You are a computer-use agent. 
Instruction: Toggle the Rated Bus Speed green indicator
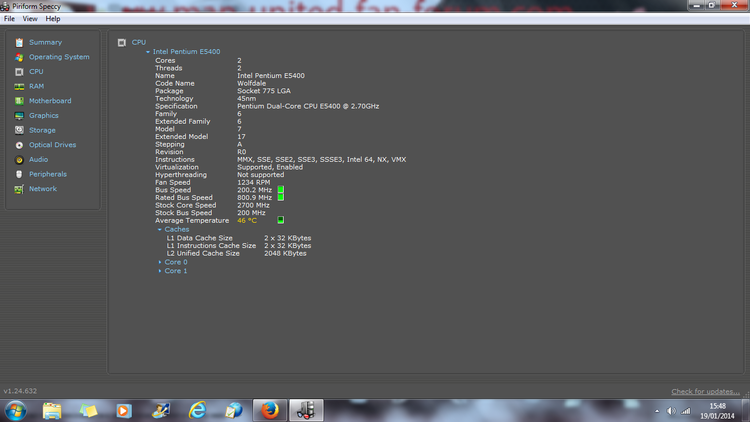[x=281, y=197]
